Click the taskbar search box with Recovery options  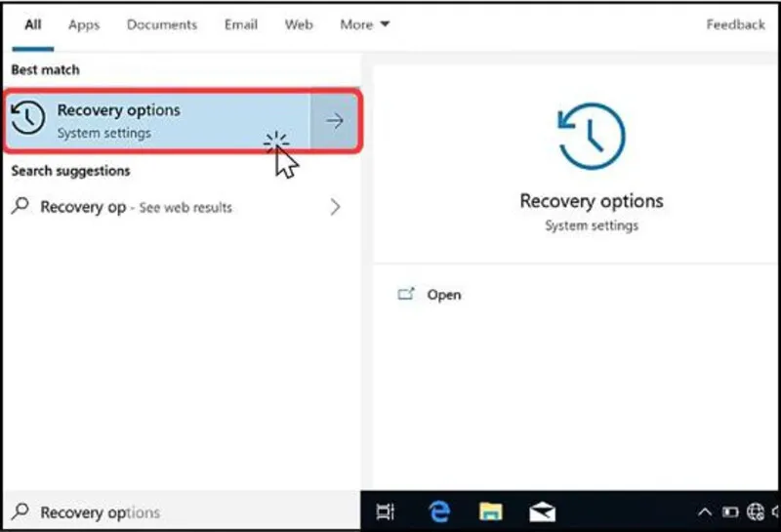click(182, 512)
